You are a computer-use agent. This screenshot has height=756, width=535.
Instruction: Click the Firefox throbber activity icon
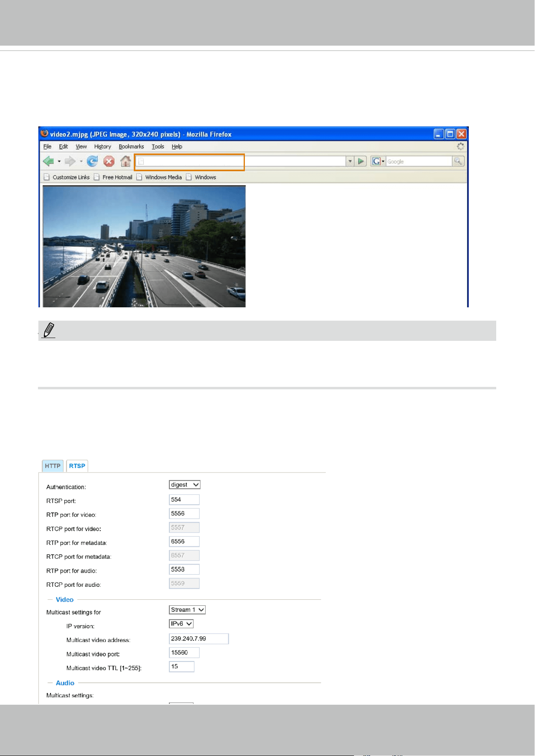pyautogui.click(x=460, y=146)
